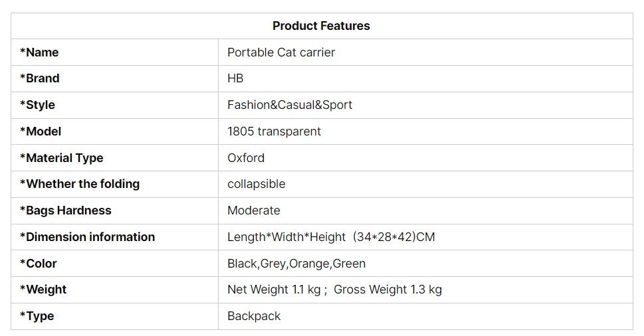Click the collapsible value text
Viewport: 644px width, 336px height.
tap(257, 184)
